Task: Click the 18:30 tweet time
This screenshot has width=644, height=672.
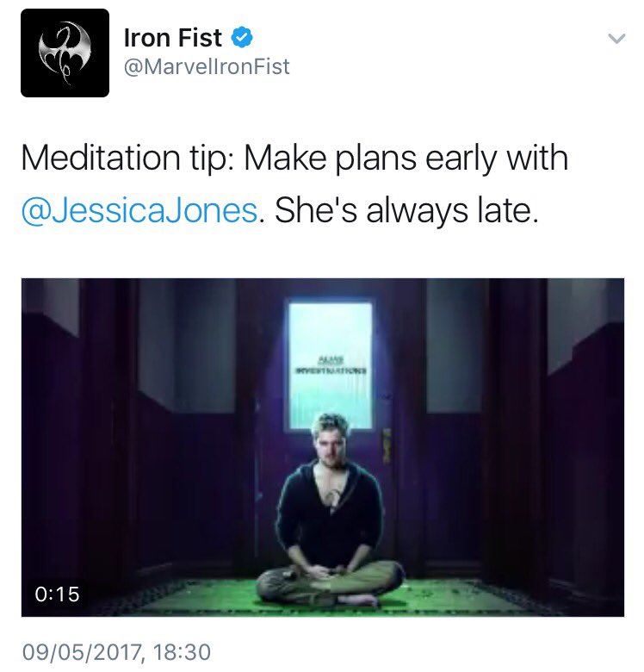Action: point(181,652)
